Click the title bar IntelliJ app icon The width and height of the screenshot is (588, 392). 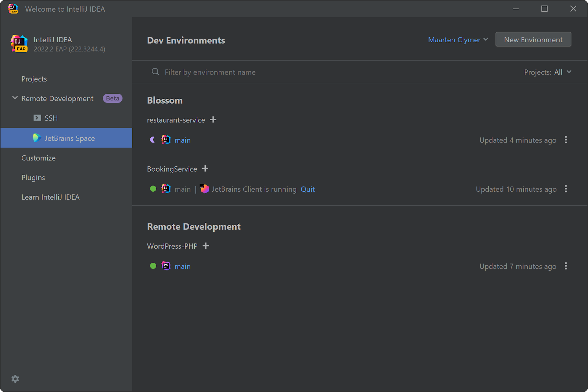(x=13, y=8)
